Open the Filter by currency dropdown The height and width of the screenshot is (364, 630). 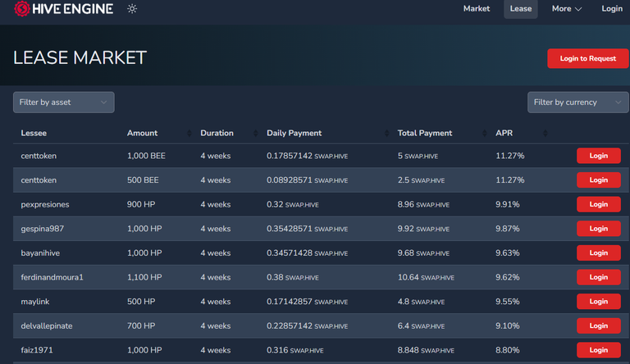coord(577,102)
